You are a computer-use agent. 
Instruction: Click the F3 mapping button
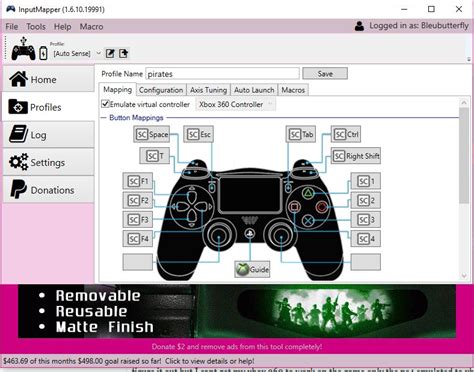click(x=138, y=220)
